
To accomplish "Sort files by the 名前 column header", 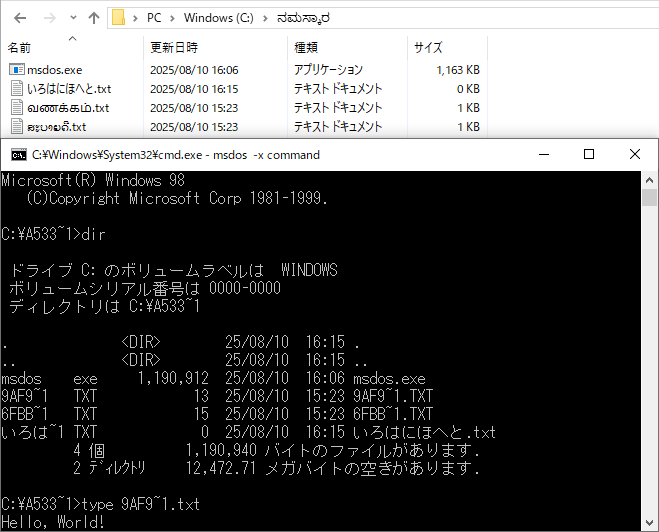I will 19,47.
